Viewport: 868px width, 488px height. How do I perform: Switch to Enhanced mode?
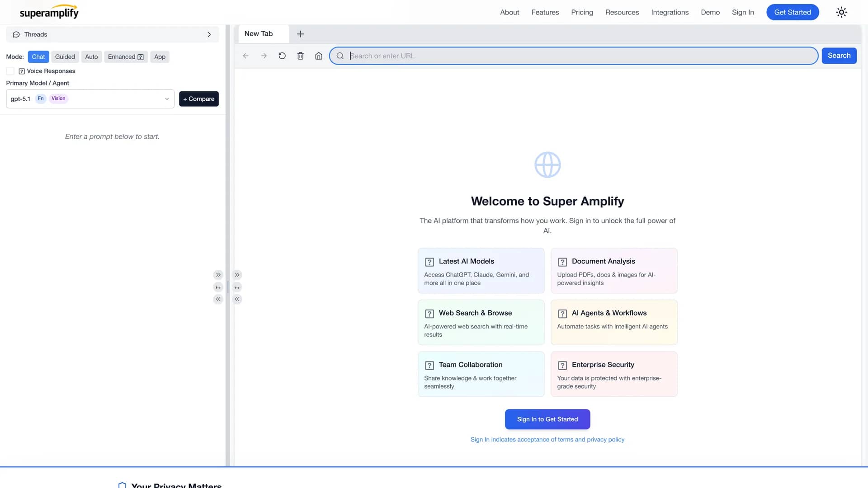coord(126,56)
